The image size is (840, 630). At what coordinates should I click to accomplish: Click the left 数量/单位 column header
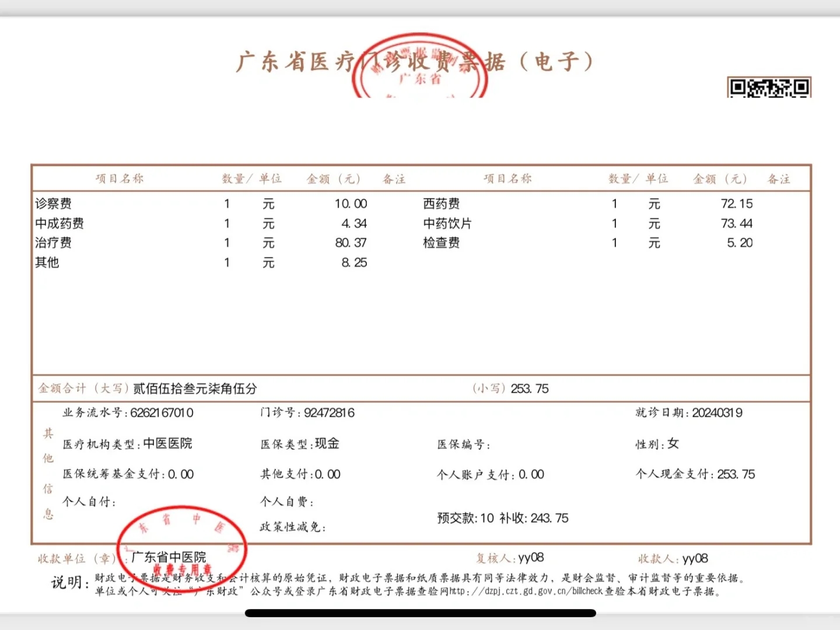251,178
